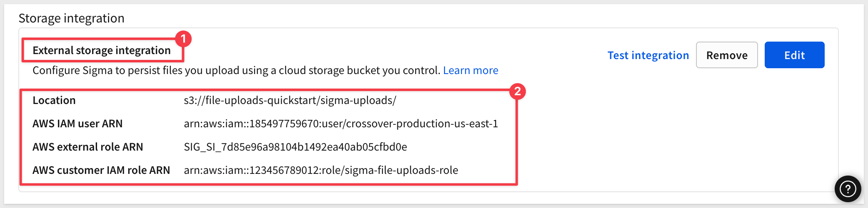The image size is (868, 208).
Task: Click the AWS IAM user ARN label
Action: (x=77, y=124)
